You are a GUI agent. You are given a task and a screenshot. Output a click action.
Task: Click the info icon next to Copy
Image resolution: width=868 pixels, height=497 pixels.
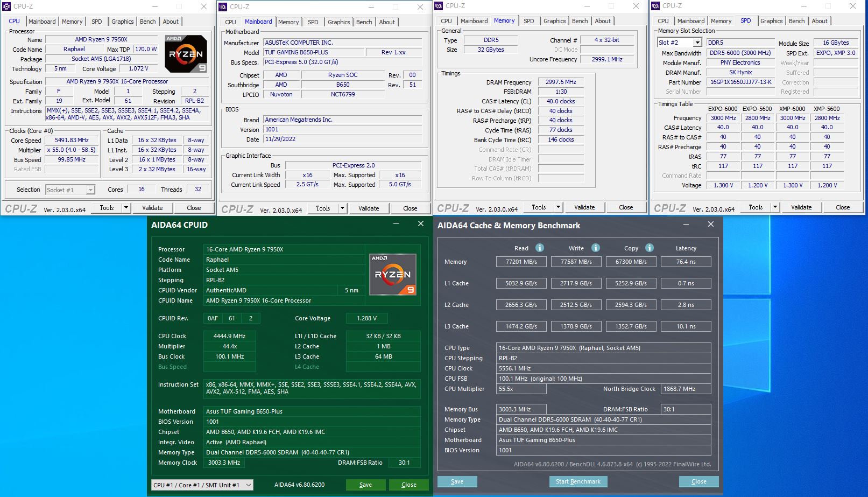[650, 248]
